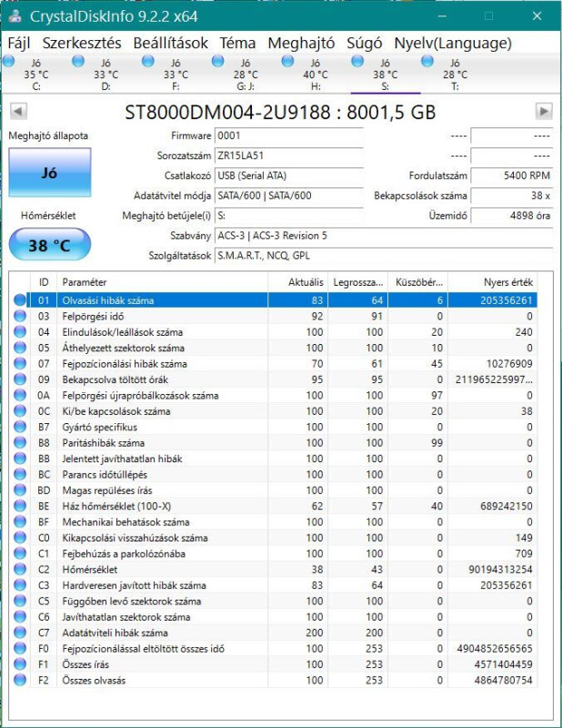The width and height of the screenshot is (562, 728).
Task: Open the Téma menu
Action: (237, 43)
